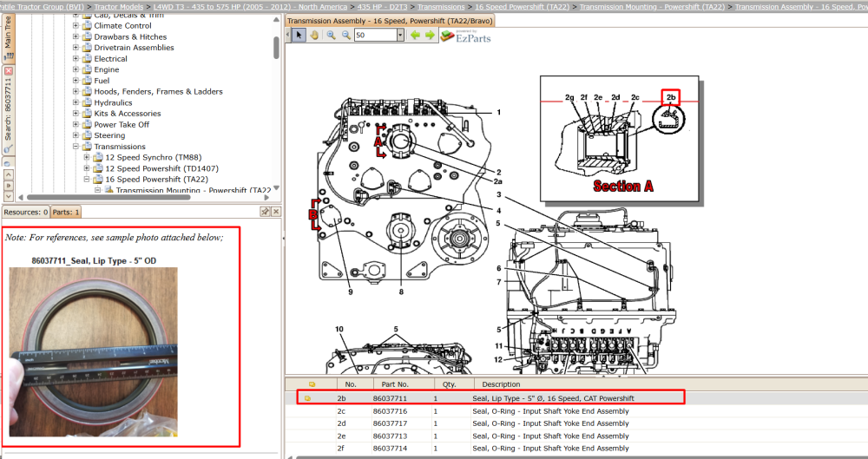Pin the Resources/Parts panel
Screen dimensions: 868x459
pyautogui.click(x=265, y=212)
